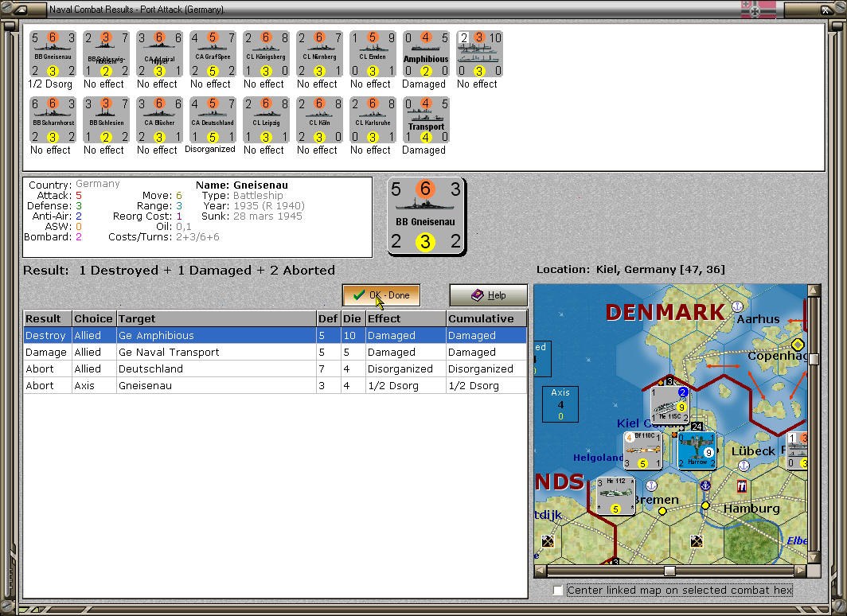Viewport: 847px width, 616px height.
Task: Sort by the Choice column header
Action: [x=93, y=318]
